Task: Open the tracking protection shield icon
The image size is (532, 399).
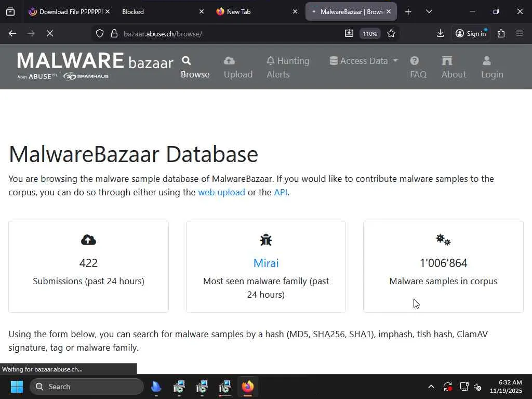Action: coord(99,34)
